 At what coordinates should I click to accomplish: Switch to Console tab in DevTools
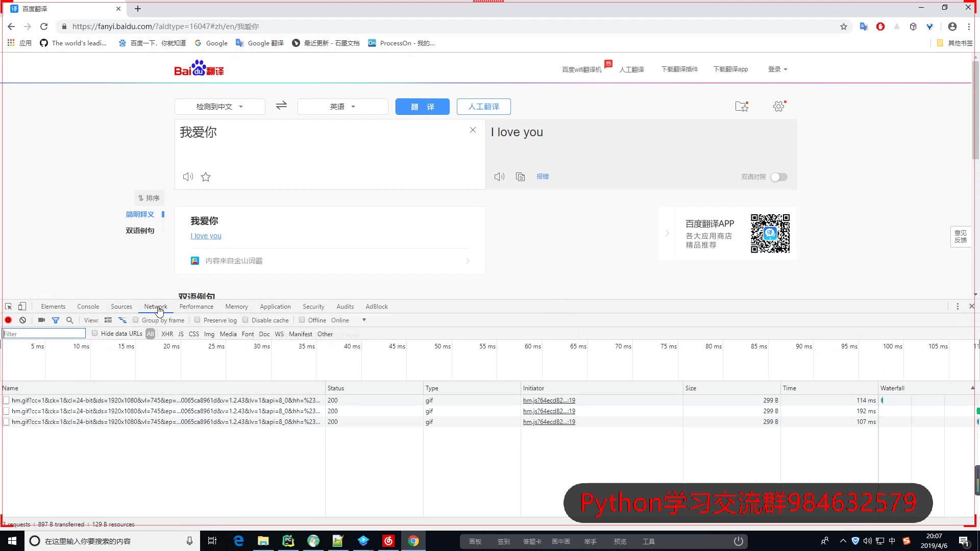pos(88,306)
